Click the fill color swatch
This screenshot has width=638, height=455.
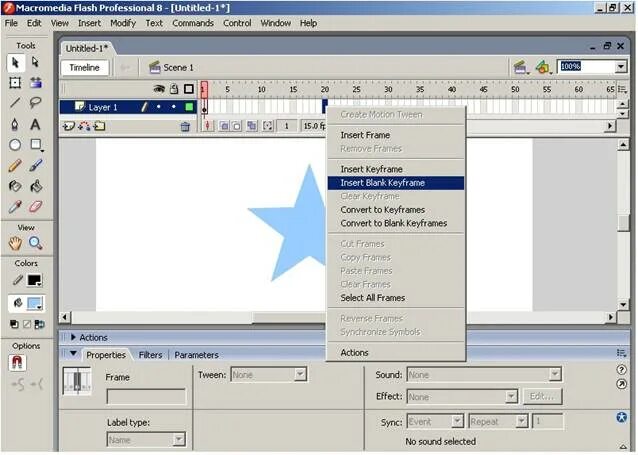point(34,304)
